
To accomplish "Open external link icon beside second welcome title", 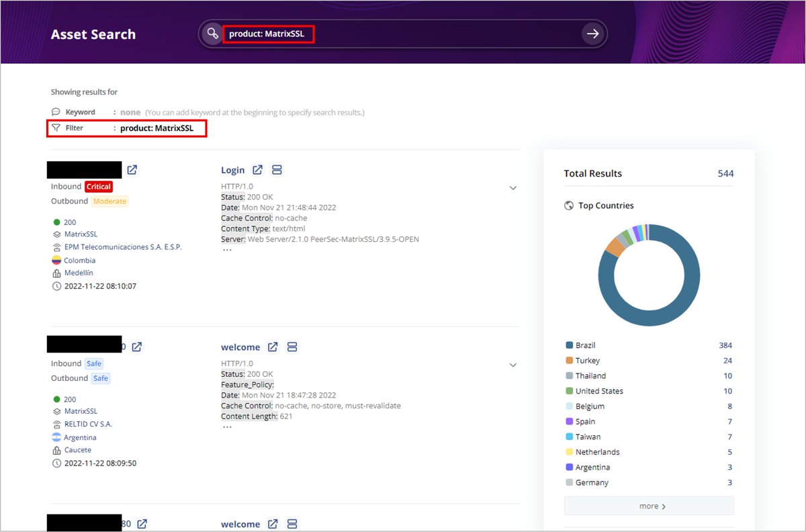I will tap(273, 347).
